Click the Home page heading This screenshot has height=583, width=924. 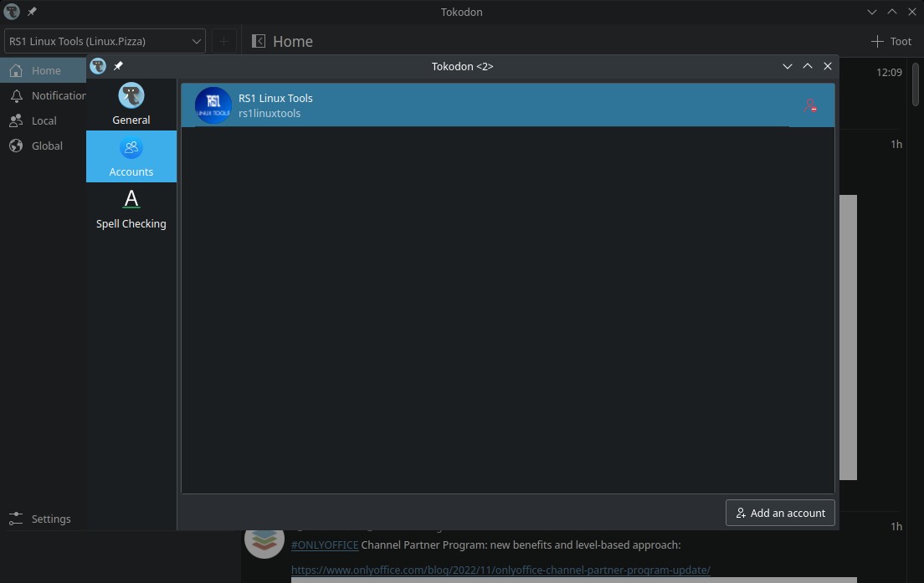(293, 41)
